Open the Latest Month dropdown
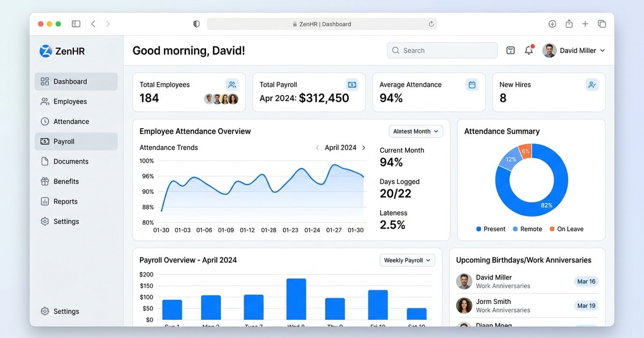The height and width of the screenshot is (338, 644). [x=416, y=131]
